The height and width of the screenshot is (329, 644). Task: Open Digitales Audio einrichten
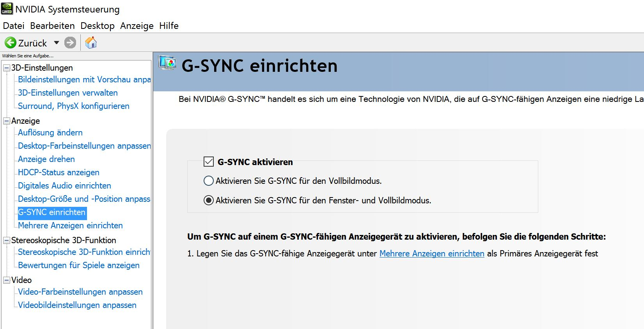pyautogui.click(x=64, y=186)
